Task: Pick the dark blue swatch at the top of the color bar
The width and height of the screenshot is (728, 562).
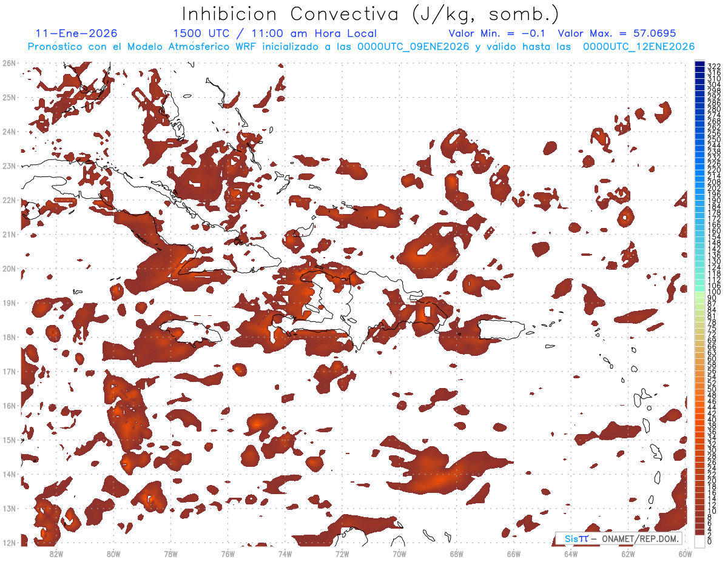Action: click(x=699, y=64)
